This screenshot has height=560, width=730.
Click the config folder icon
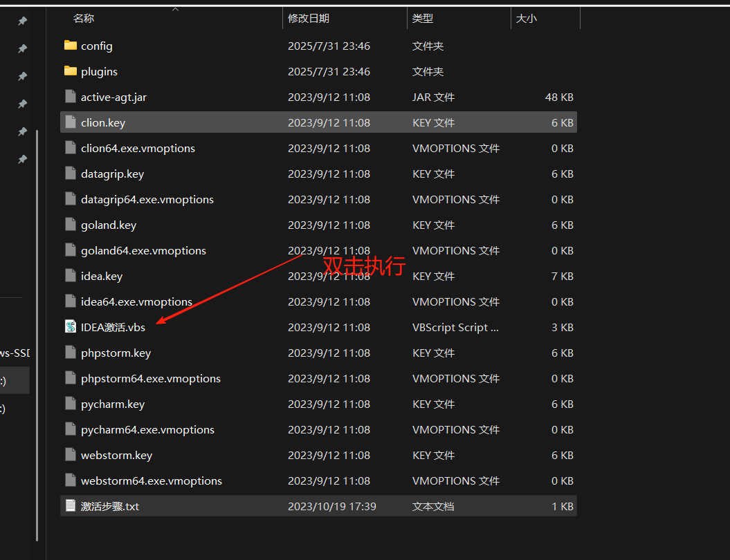pos(71,45)
